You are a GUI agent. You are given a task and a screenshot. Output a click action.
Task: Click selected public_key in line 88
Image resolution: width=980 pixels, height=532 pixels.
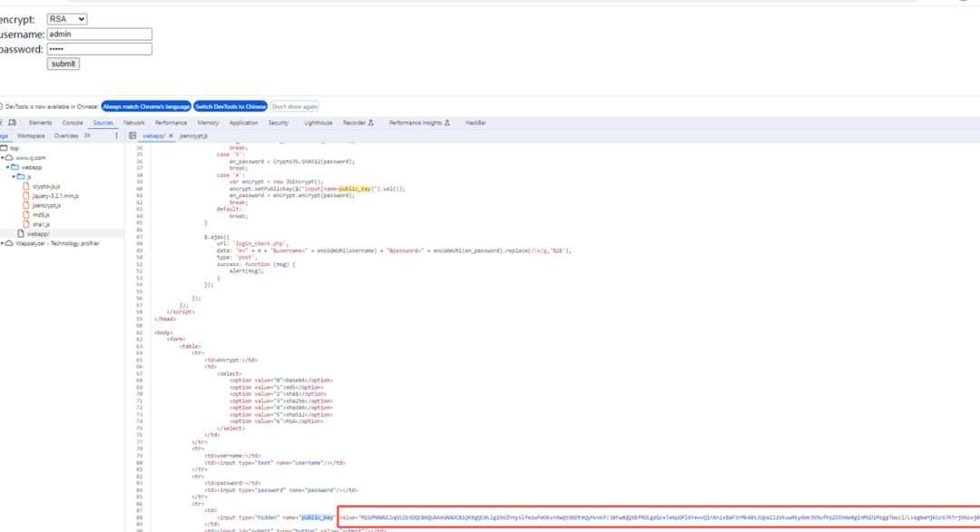click(x=318, y=517)
